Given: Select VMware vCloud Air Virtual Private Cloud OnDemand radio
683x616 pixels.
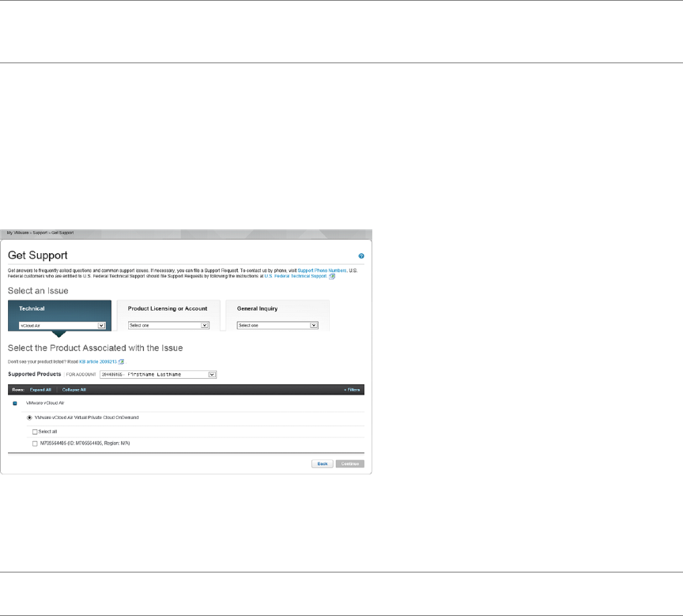Looking at the screenshot, I should click(x=29, y=418).
